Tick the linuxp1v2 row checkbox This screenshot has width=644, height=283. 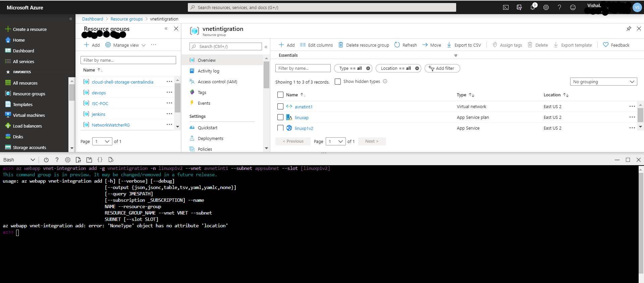[x=280, y=128]
